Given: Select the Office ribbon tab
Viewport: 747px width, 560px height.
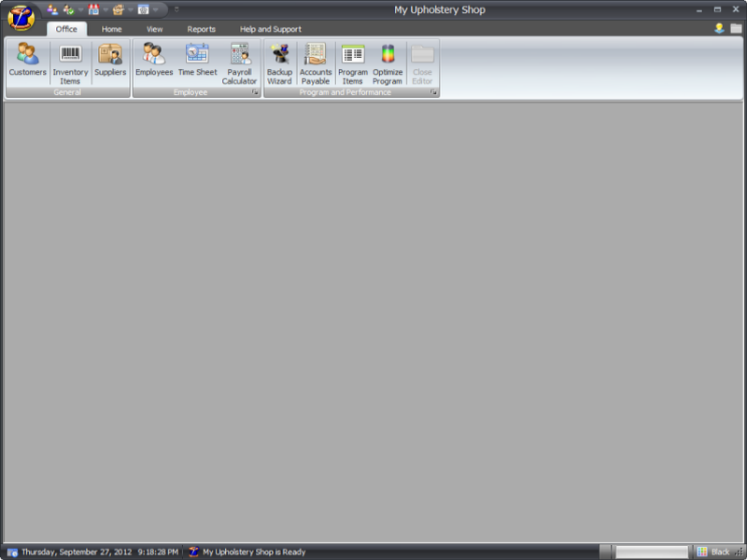Looking at the screenshot, I should [x=66, y=29].
